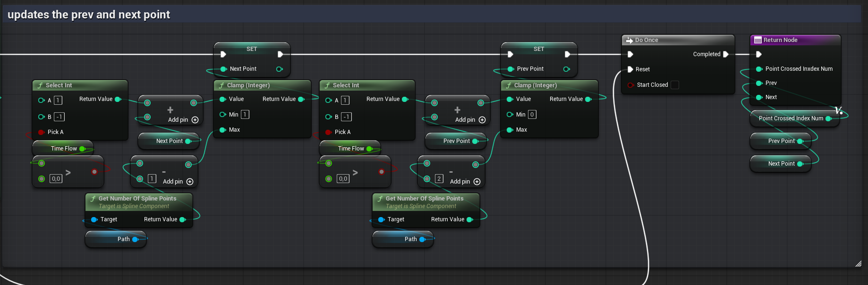Click Point Crossed Inxdex Num pin on Return Node
This screenshot has height=285, width=868.
(x=759, y=69)
